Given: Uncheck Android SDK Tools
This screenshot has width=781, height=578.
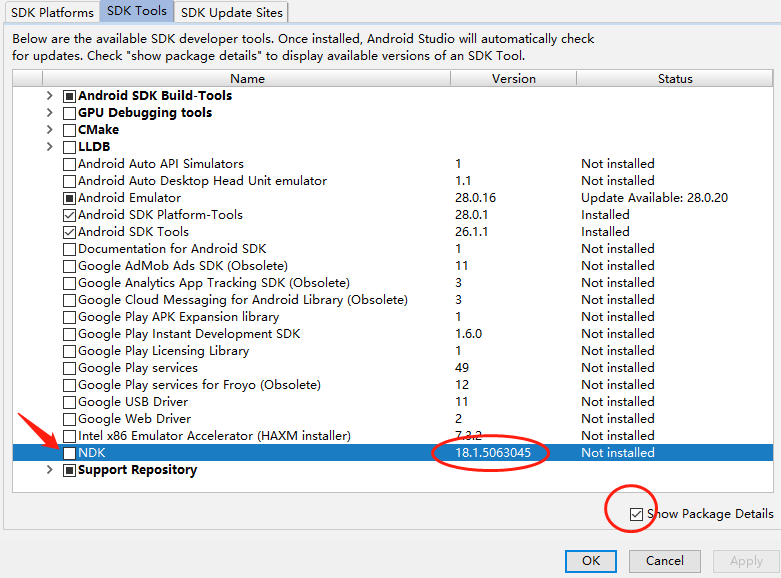Looking at the screenshot, I should click(70, 232).
